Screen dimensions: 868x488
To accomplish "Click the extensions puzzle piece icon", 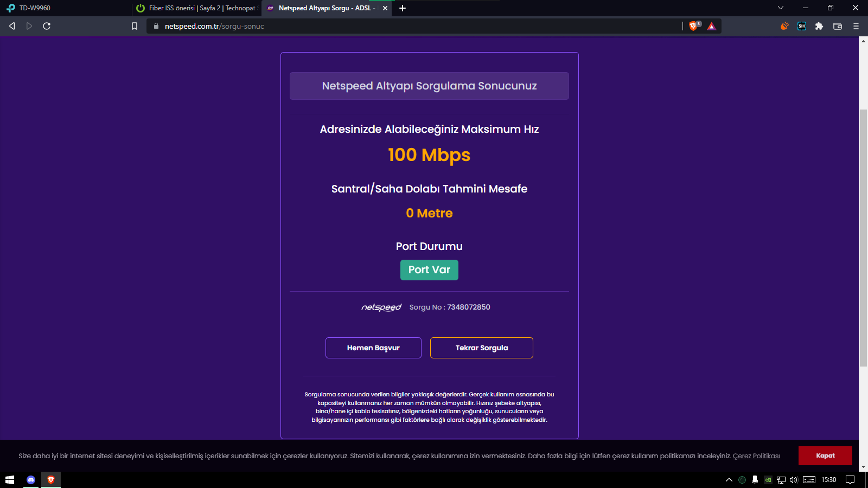I will click(x=819, y=25).
